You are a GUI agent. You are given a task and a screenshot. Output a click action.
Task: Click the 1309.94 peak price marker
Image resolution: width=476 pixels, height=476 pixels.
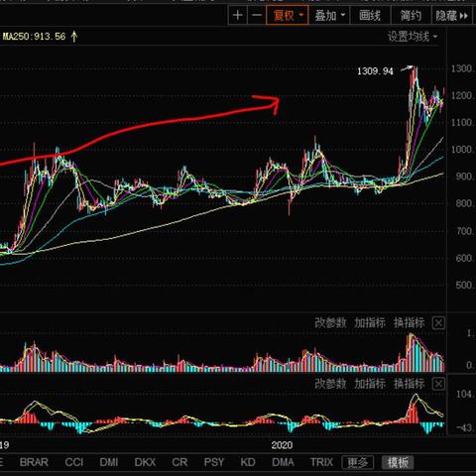tap(375, 71)
